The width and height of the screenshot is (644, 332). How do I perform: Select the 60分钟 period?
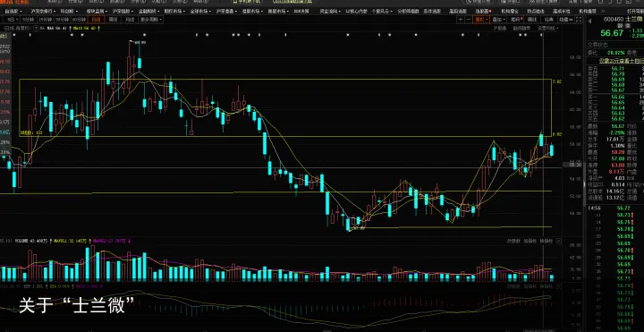79,20
